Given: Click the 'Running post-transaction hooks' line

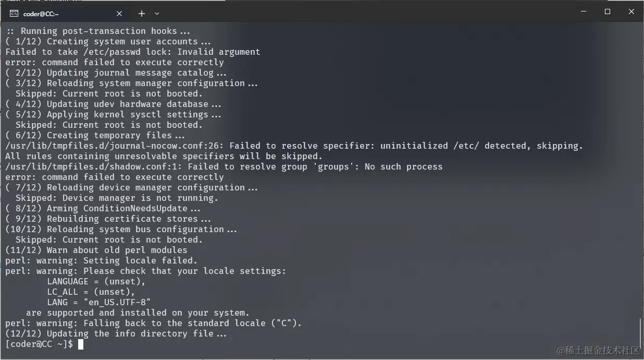Looking at the screenshot, I should tap(99, 31).
